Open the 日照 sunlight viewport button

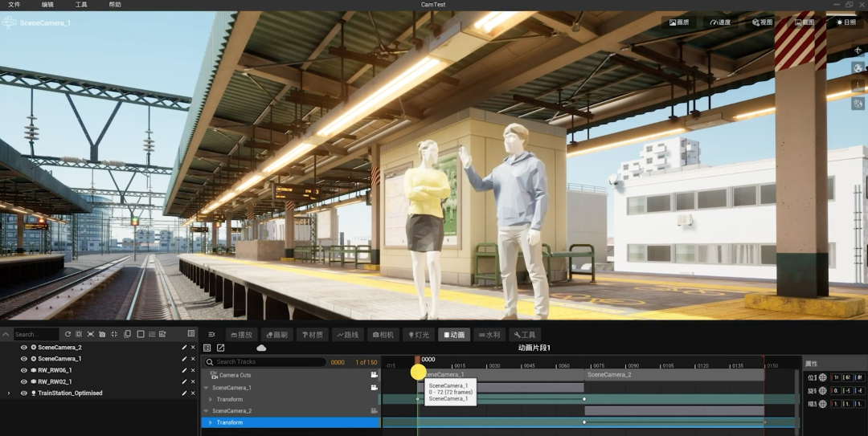point(846,22)
